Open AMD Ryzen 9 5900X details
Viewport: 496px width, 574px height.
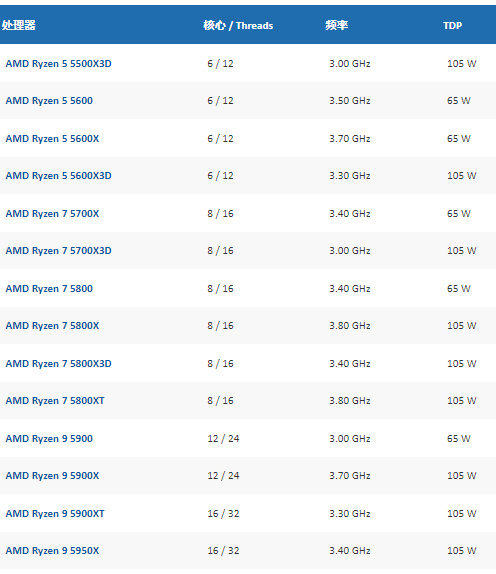(52, 476)
